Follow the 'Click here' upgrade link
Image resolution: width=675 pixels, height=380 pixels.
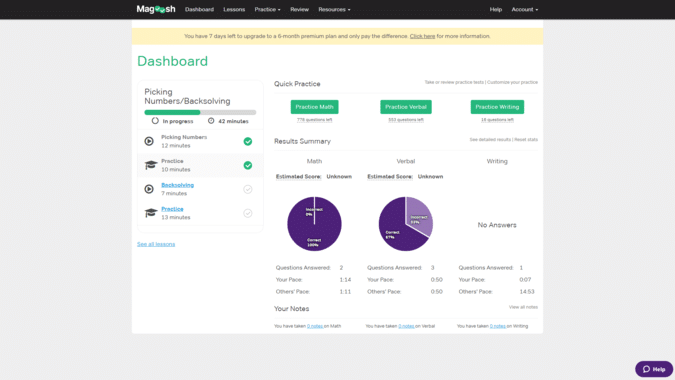tap(422, 36)
